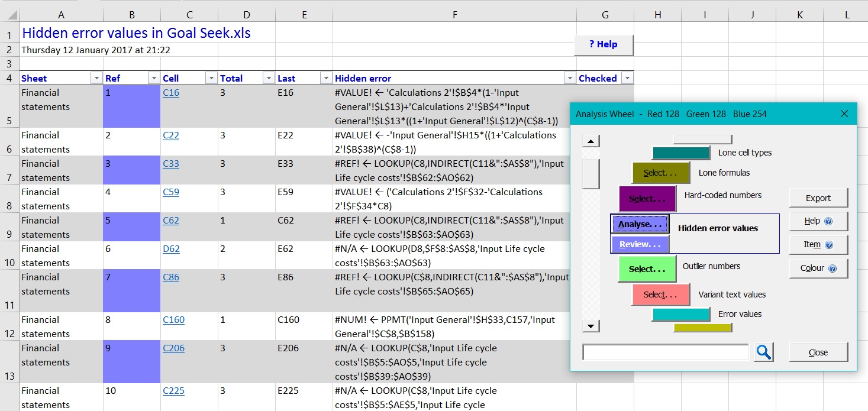Click the Ref cell with value 2
The width and height of the screenshot is (868, 411).
point(131,142)
